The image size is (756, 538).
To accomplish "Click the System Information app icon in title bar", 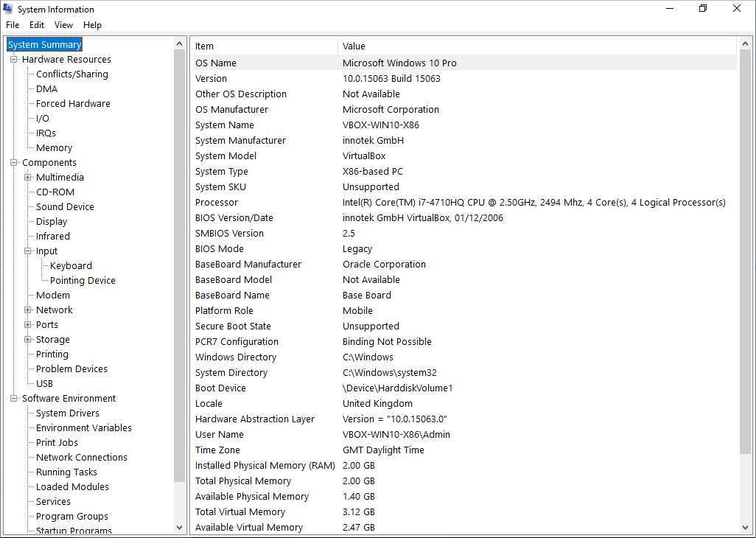I will pos(7,9).
